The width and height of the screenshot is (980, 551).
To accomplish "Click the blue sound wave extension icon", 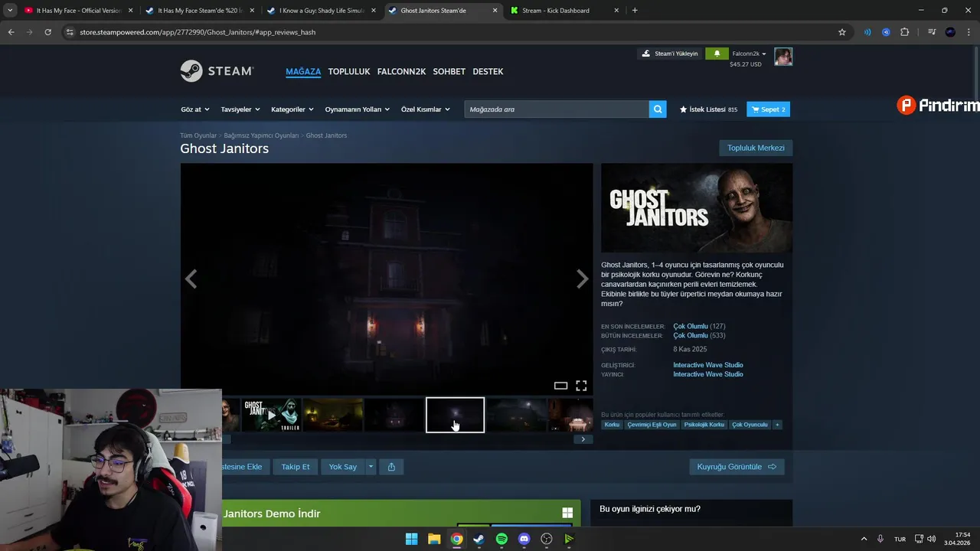I will coord(867,32).
